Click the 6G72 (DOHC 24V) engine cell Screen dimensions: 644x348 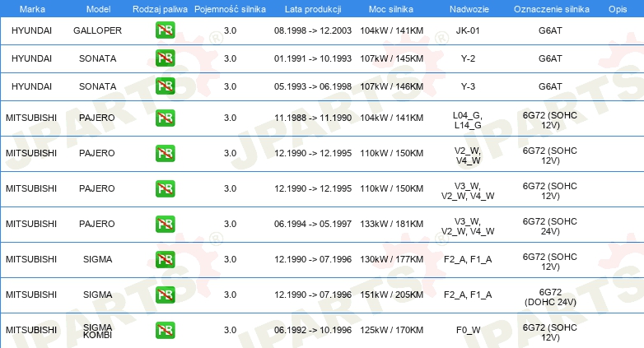550,297
